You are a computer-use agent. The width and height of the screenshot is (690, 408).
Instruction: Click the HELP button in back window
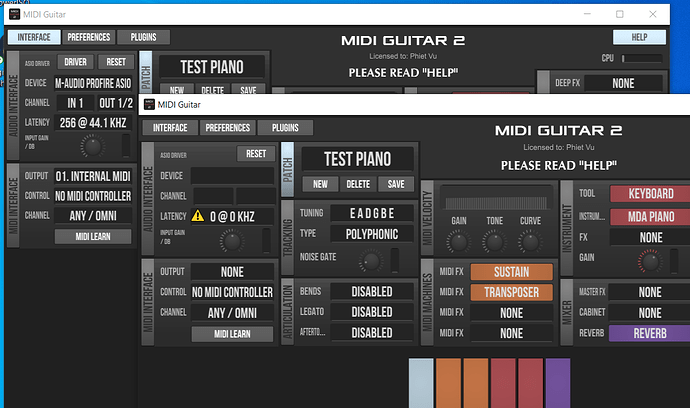[x=639, y=37]
